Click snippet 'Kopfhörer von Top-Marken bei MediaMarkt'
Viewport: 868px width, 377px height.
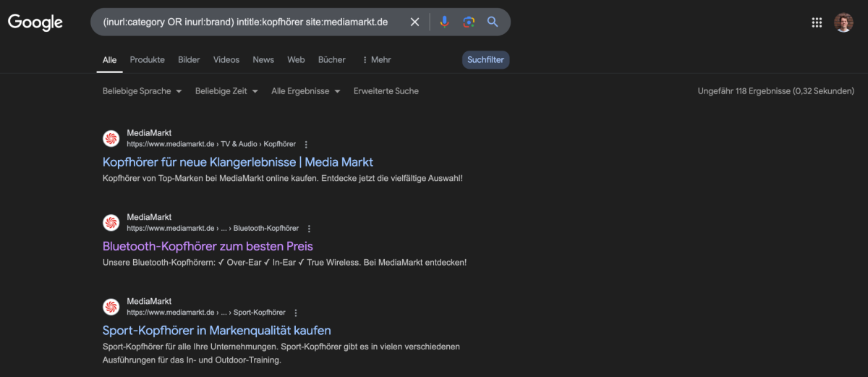pos(282,178)
